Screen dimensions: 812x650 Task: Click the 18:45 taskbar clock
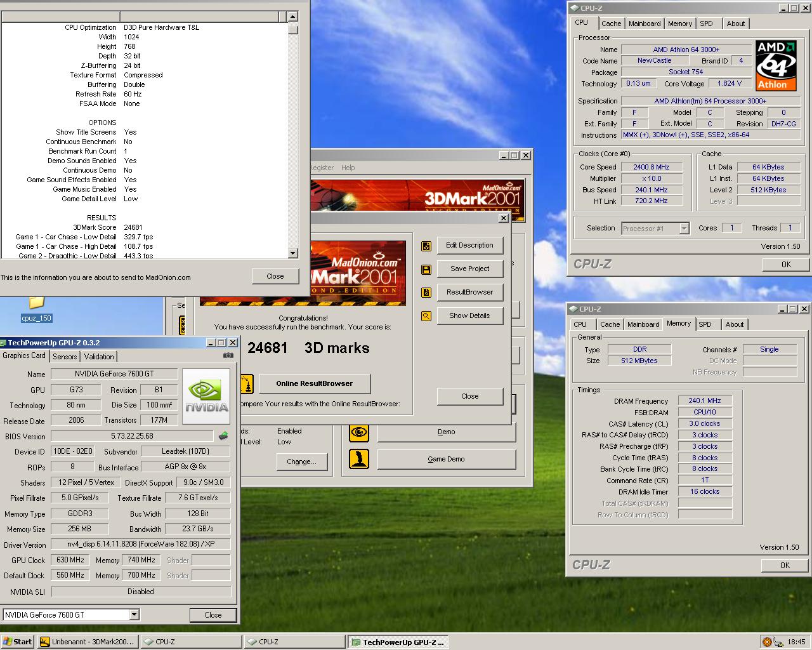[796, 642]
